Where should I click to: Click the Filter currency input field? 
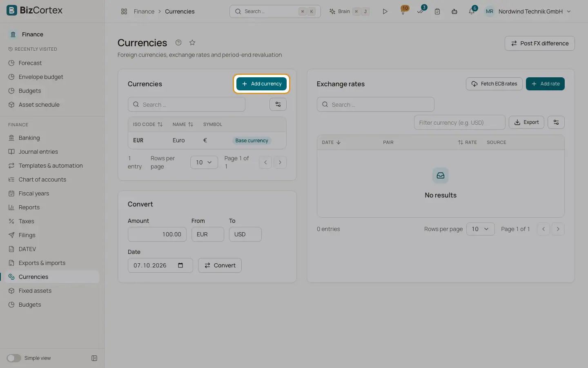pos(460,122)
